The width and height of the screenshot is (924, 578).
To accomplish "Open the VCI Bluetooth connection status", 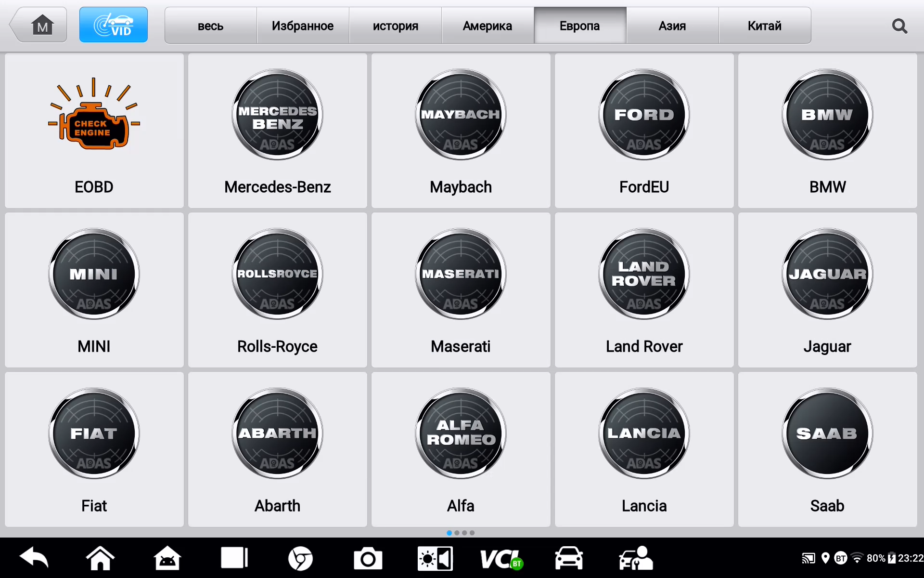I will pos(501,559).
